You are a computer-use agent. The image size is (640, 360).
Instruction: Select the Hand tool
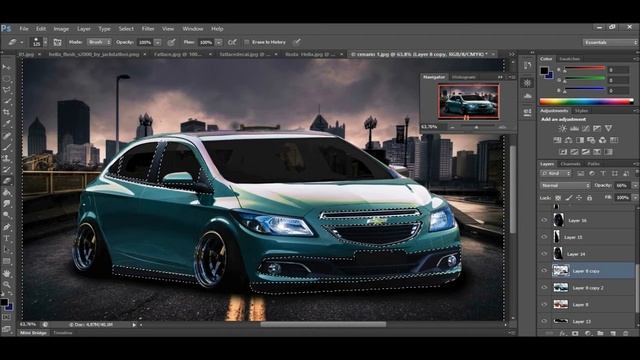(7, 273)
